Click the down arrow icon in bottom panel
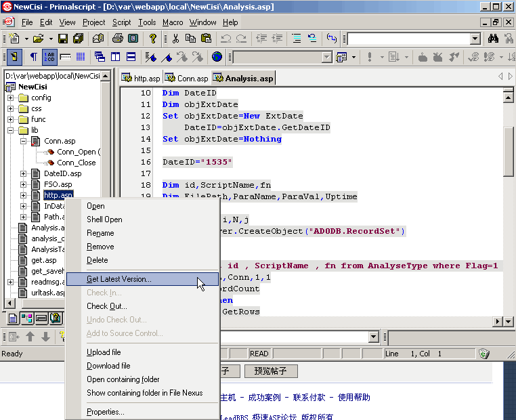 click(46, 337)
